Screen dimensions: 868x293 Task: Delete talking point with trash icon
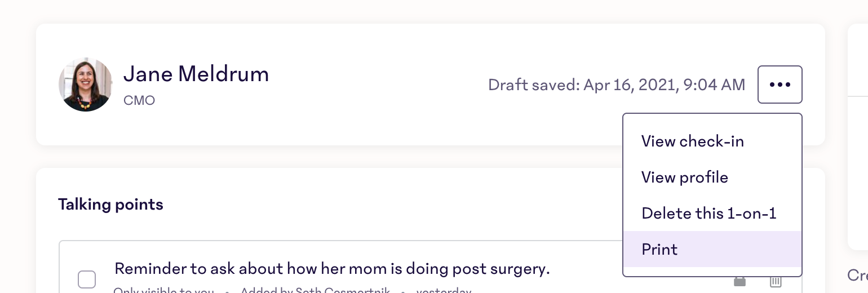776,281
